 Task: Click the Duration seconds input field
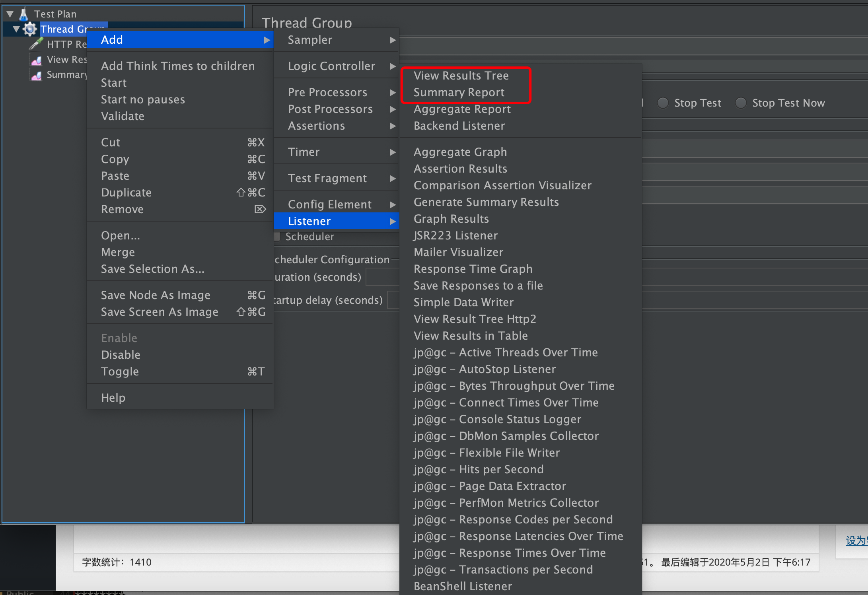[382, 277]
